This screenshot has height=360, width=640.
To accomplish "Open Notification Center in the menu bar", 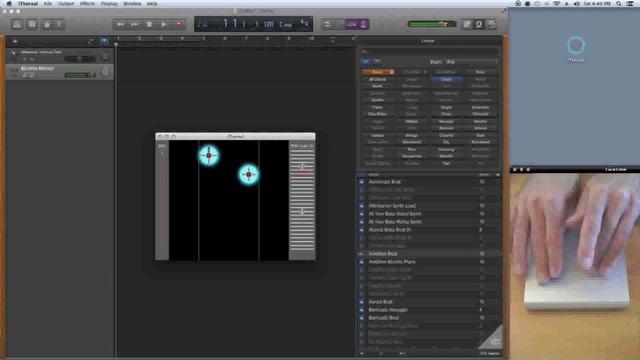I will click(x=630, y=4).
